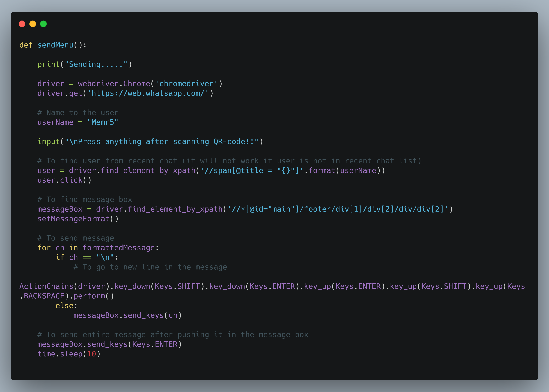Viewport: 549px width, 392px height.
Task: Click the ActionChains(driver).key_down line
Action: pos(272,286)
